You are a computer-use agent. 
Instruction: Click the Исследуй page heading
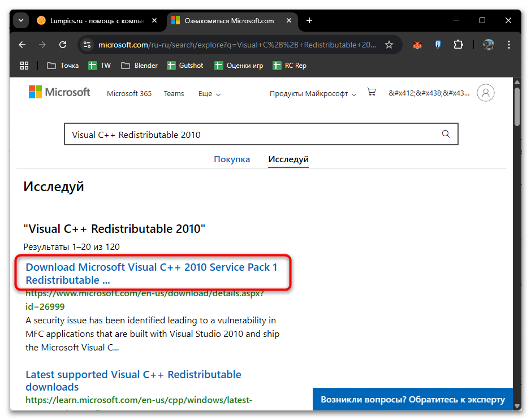(54, 187)
